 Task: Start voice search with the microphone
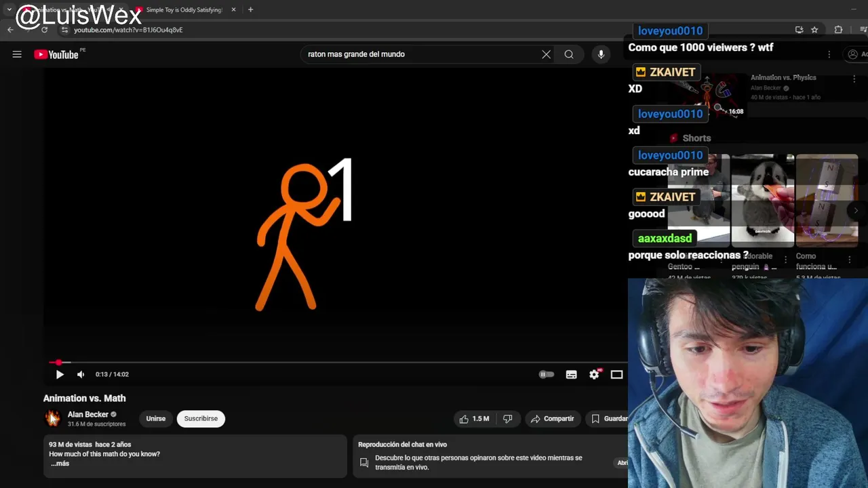601,54
